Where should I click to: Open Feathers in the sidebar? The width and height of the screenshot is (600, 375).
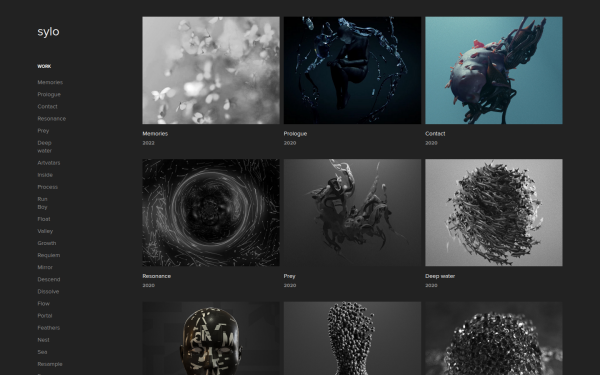[x=49, y=328]
